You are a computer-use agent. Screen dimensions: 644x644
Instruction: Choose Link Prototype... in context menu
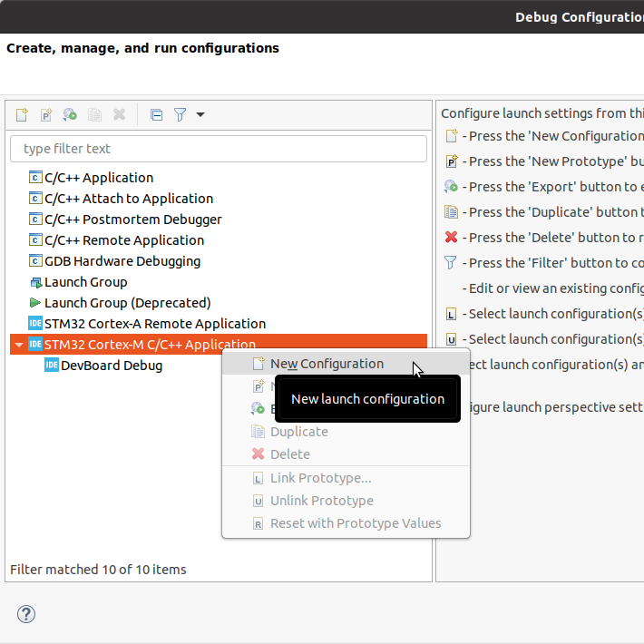[346, 478]
